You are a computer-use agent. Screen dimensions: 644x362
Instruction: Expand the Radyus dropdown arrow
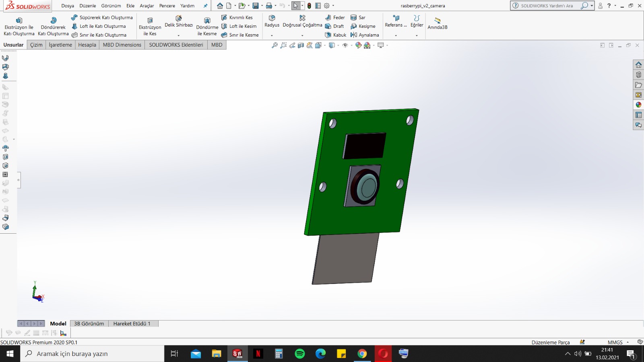tap(272, 35)
